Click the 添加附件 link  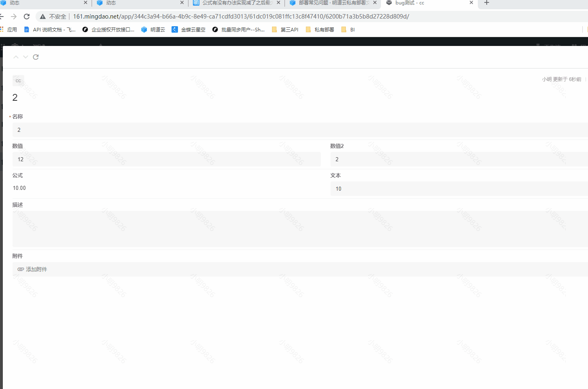coord(36,269)
